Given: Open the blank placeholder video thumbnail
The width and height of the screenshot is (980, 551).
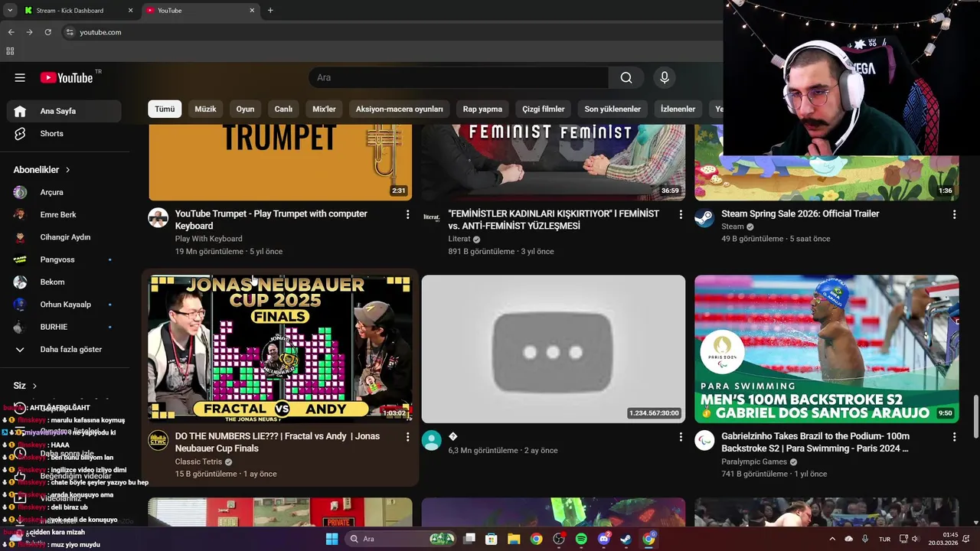Looking at the screenshot, I should [554, 349].
